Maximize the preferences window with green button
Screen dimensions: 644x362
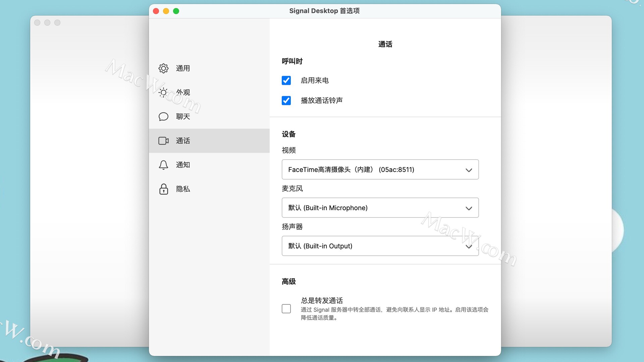pyautogui.click(x=176, y=11)
